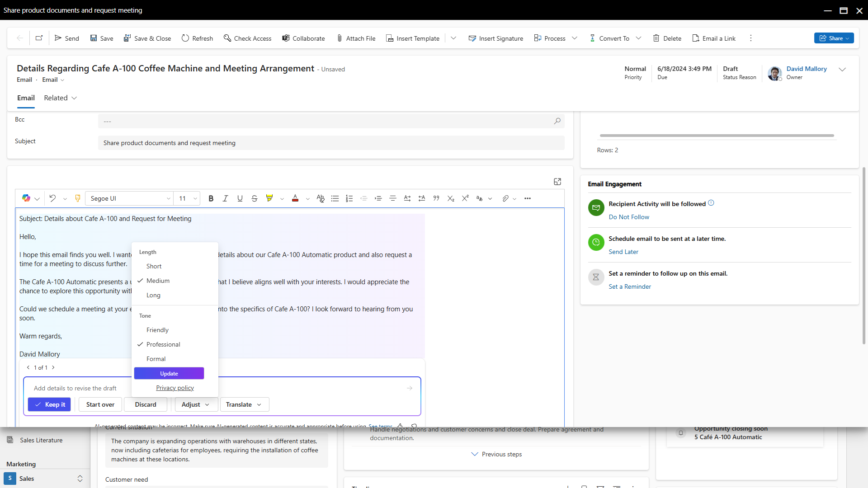Image resolution: width=868 pixels, height=488 pixels.
Task: Switch to the Email tab
Action: click(x=26, y=98)
